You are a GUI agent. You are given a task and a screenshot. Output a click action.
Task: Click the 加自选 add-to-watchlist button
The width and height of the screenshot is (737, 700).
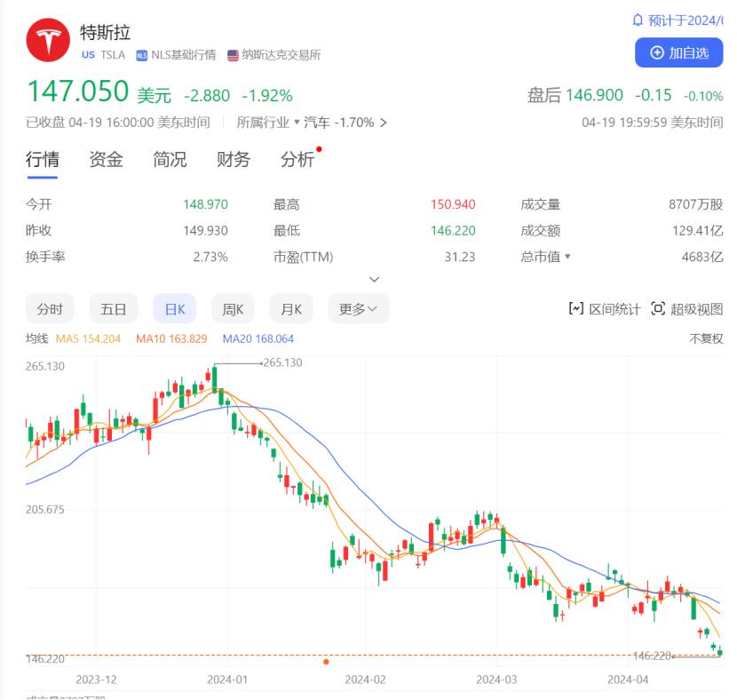coord(679,53)
